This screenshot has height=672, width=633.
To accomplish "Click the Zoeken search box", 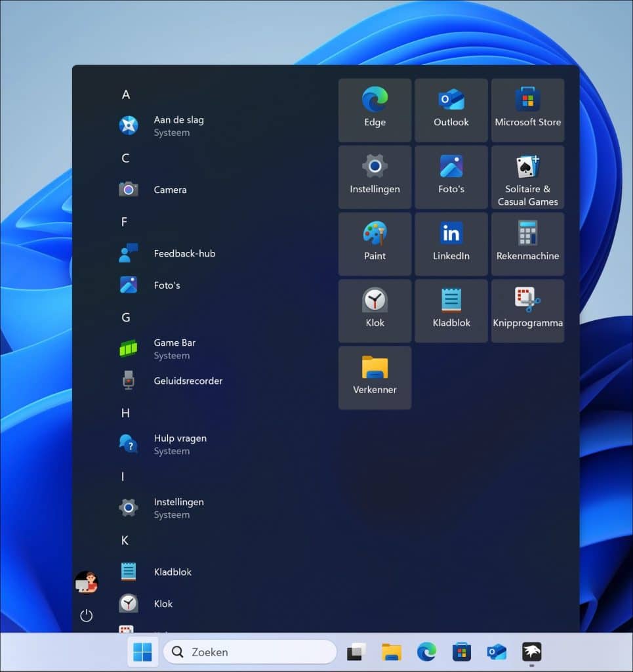I will [249, 652].
